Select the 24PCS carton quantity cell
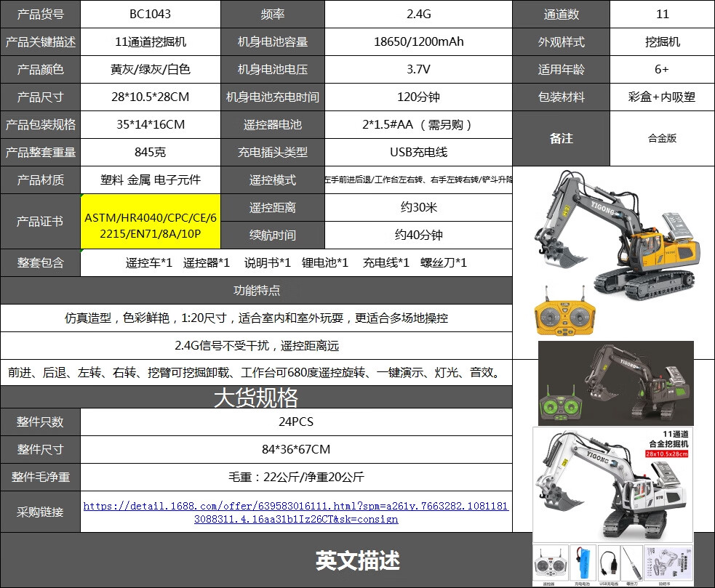Screen dimensions: 715x588 (x=296, y=422)
